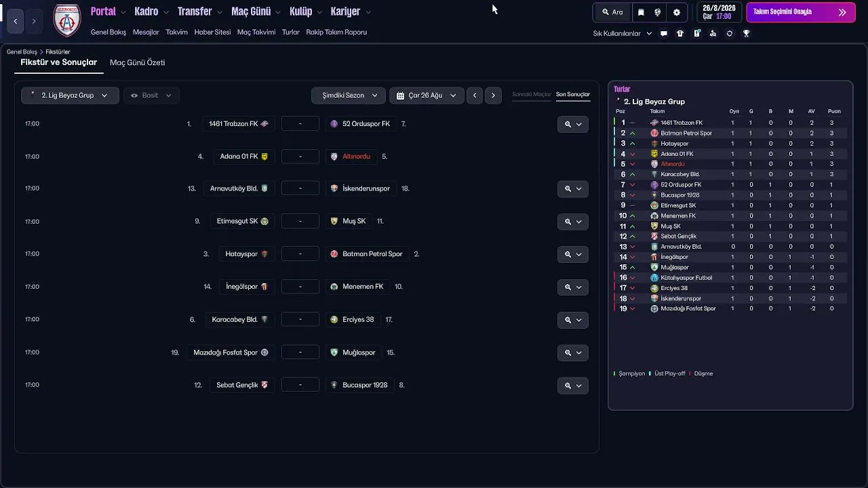868x488 pixels.
Task: Select the Haber Sitesi submenu link
Action: 212,32
